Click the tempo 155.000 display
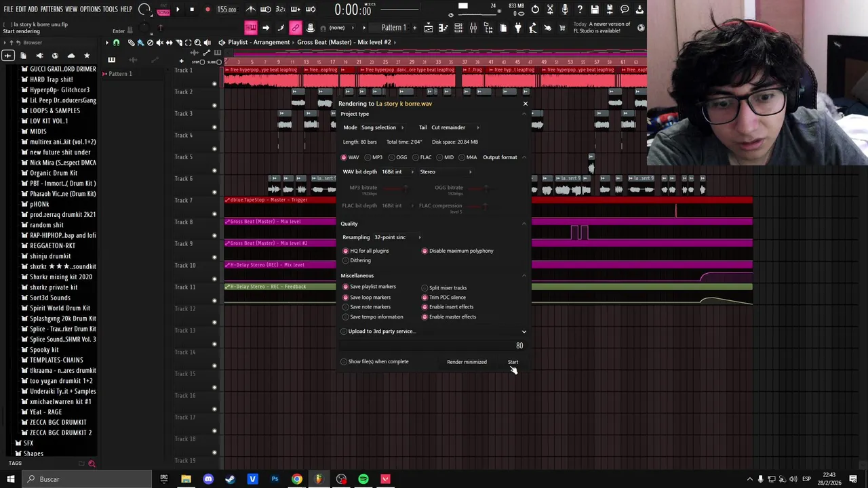 click(226, 9)
